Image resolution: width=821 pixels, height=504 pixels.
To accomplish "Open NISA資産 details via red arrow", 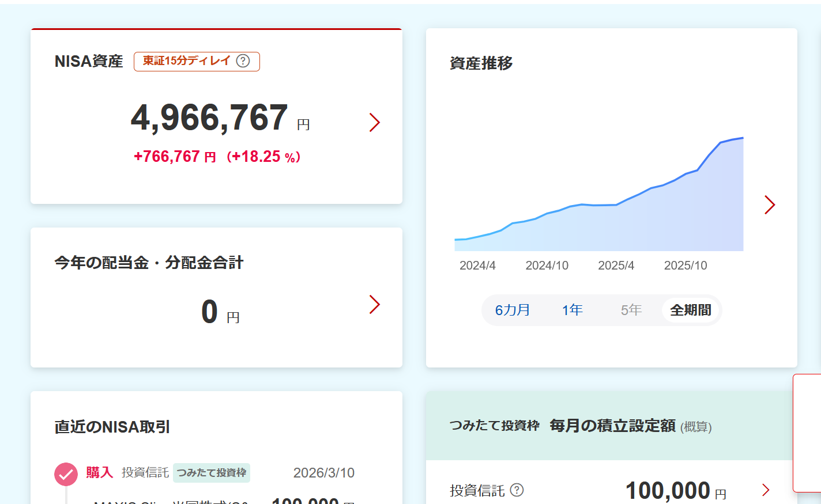I will click(x=375, y=122).
